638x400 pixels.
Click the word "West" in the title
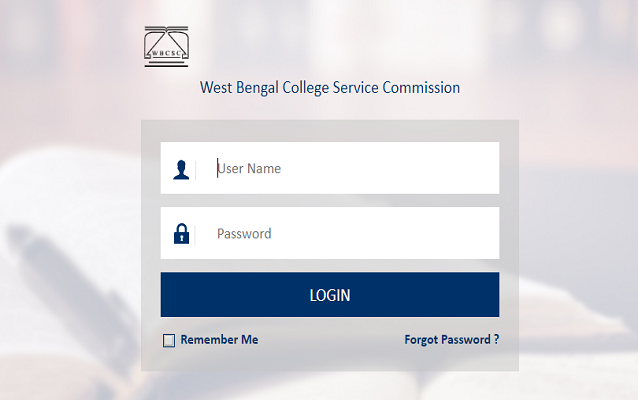pyautogui.click(x=217, y=88)
